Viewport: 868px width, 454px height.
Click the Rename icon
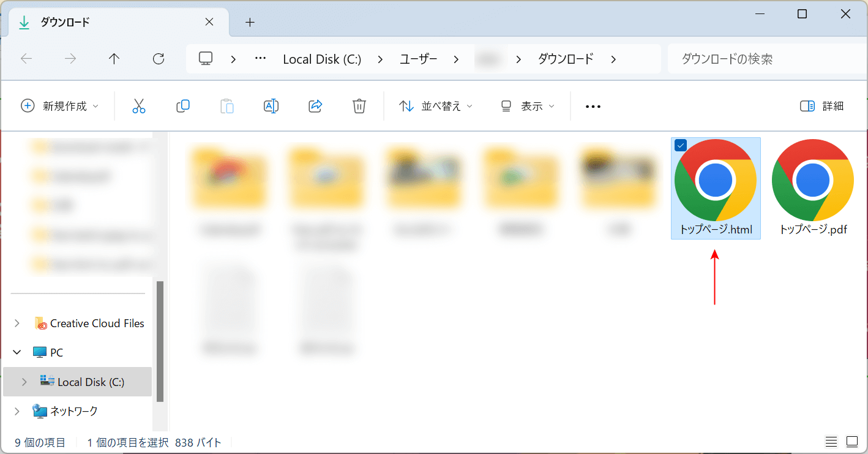[x=271, y=106]
